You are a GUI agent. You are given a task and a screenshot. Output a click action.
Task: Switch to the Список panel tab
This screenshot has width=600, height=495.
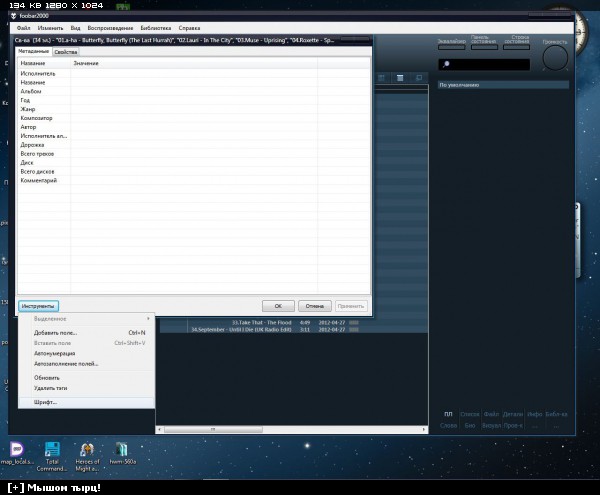[x=470, y=414]
